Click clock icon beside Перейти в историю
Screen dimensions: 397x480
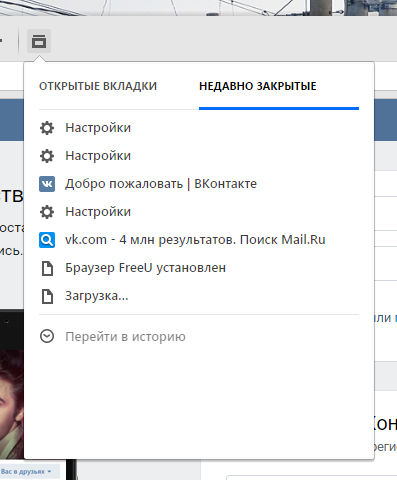47,336
